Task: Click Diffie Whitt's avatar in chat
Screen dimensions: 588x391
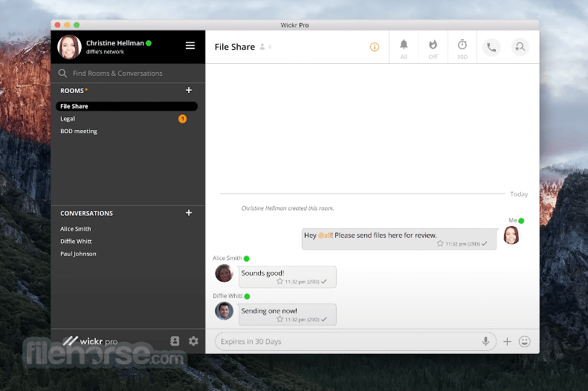Action: tap(224, 311)
